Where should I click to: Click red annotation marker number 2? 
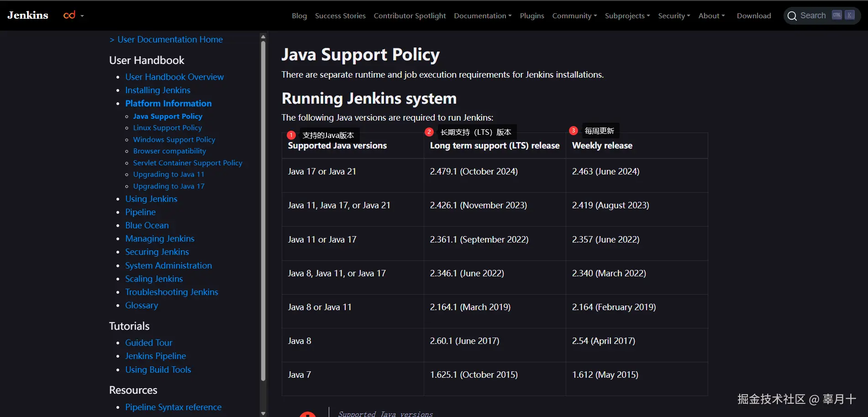click(x=429, y=132)
